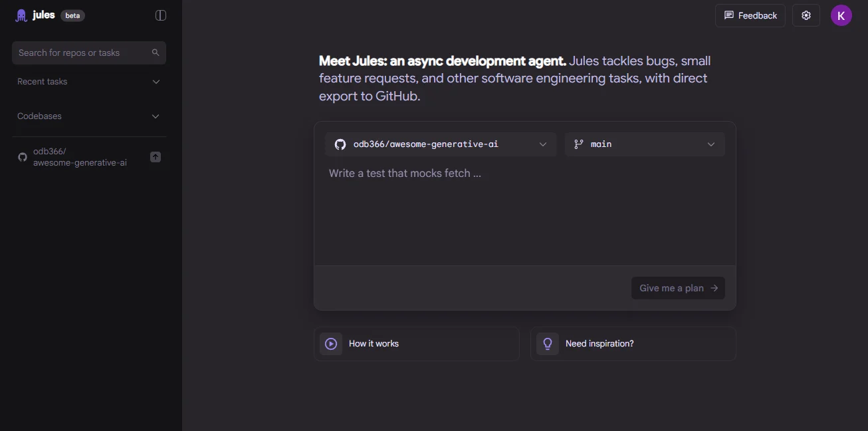
Task: Click the Recent tasks label
Action: [x=43, y=82]
